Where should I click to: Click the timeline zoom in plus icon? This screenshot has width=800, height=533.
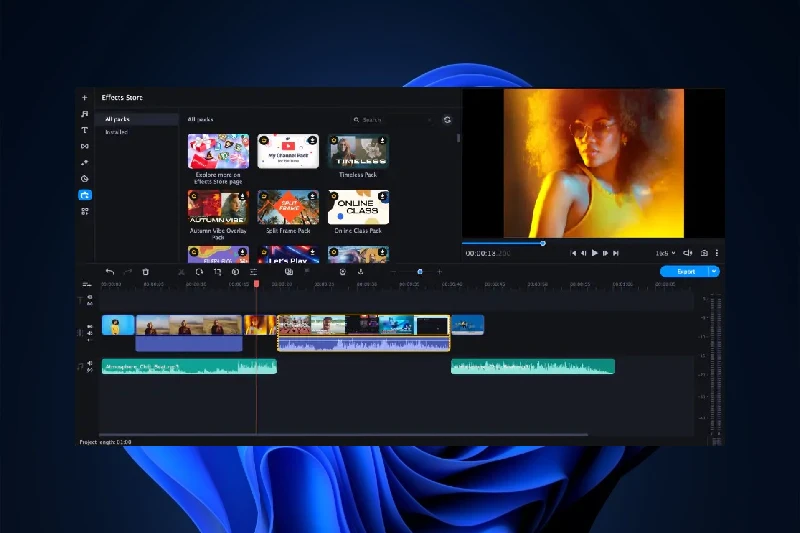[x=439, y=272]
